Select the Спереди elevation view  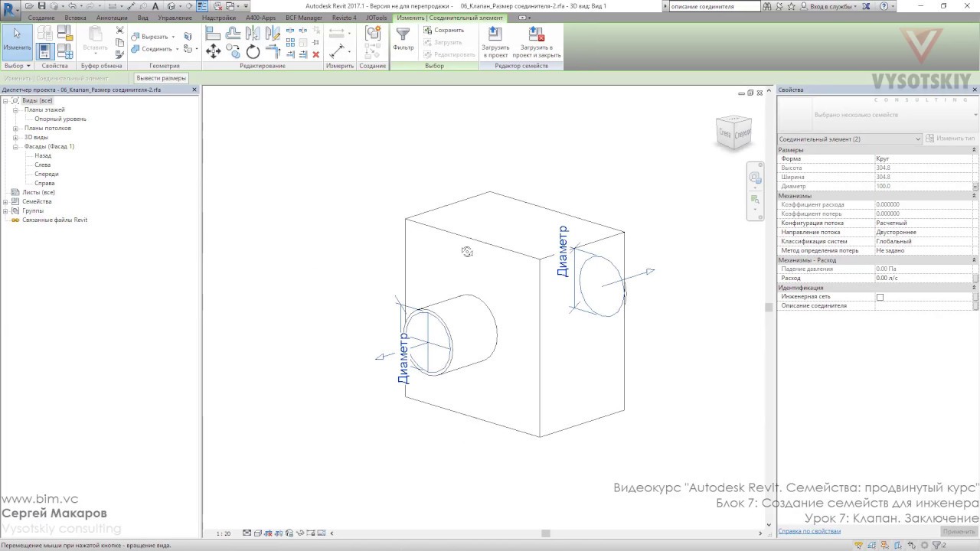point(46,174)
